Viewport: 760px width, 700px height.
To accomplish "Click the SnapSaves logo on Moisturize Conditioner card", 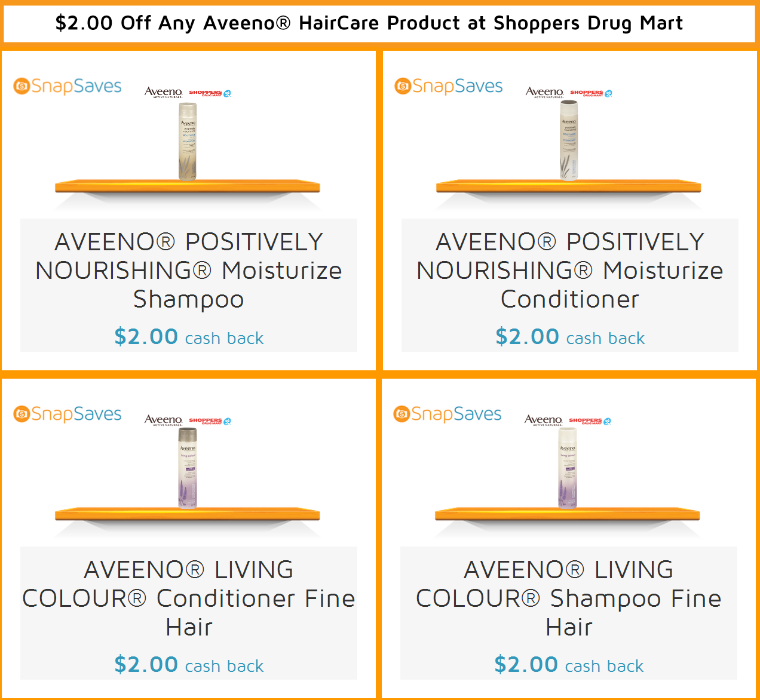I will 449,87.
